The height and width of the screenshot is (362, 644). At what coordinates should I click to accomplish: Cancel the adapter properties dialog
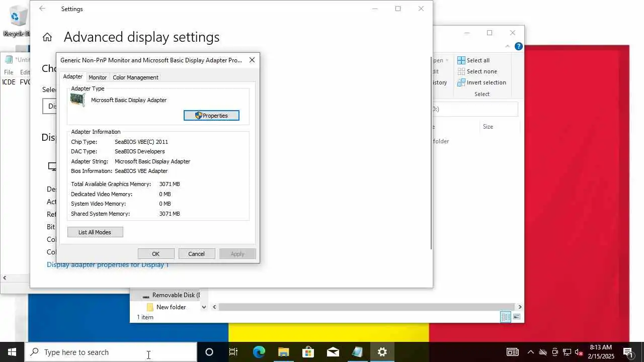tap(197, 254)
